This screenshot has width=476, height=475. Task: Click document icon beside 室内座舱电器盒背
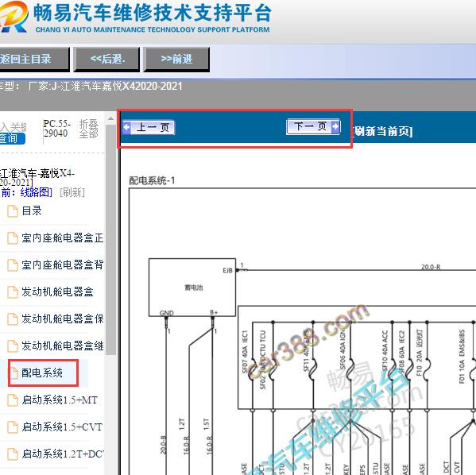(x=13, y=265)
